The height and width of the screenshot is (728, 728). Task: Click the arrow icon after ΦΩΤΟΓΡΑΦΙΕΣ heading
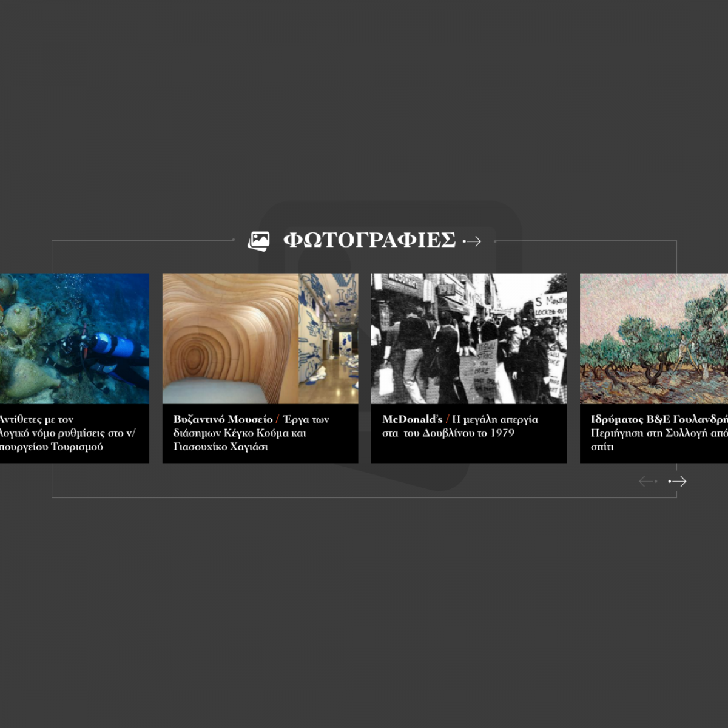[x=472, y=241]
